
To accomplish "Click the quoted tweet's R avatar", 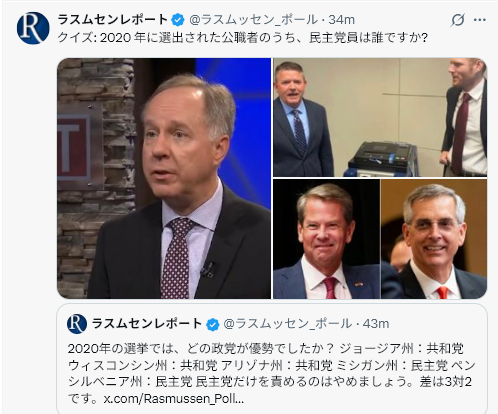I will tap(77, 324).
